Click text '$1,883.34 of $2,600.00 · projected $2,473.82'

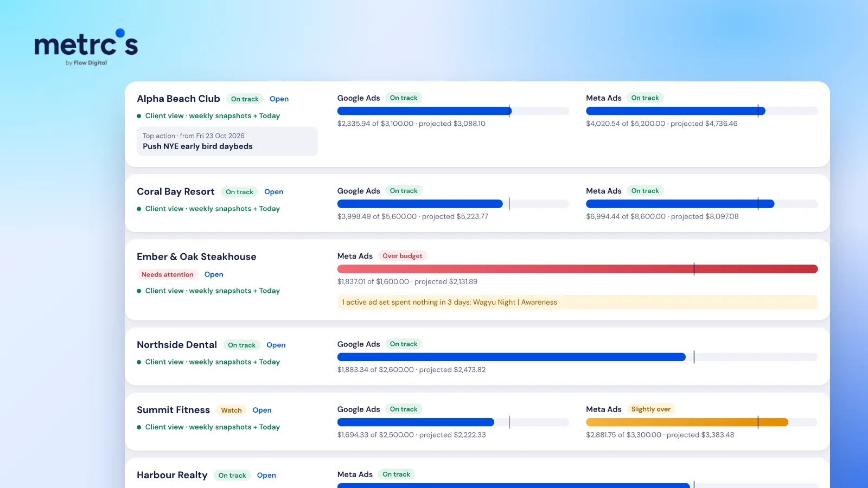[412, 370]
